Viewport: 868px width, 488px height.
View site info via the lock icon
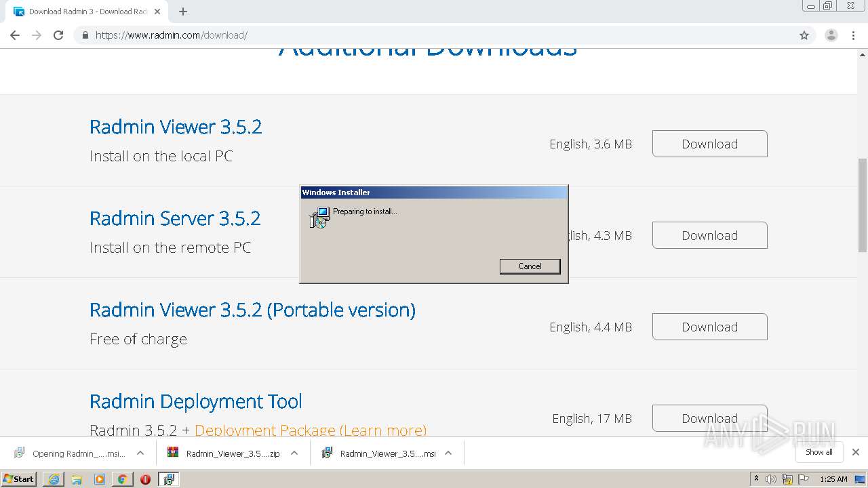click(x=85, y=35)
